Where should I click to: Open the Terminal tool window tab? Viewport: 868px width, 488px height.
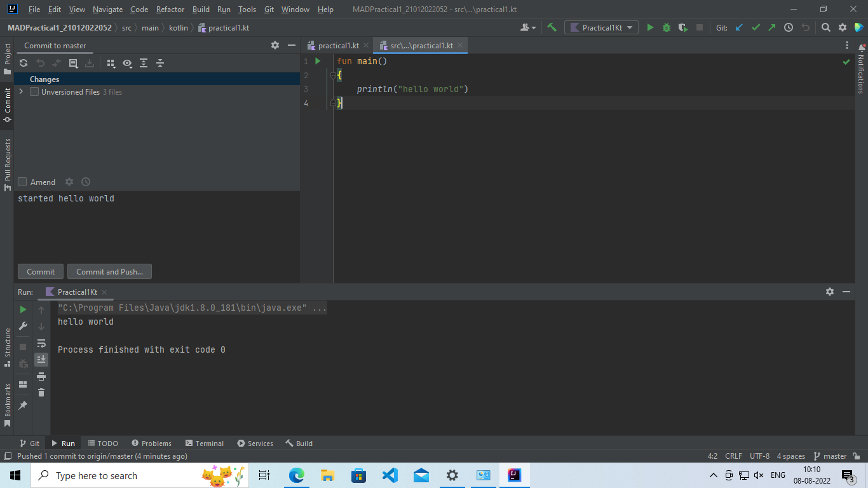coord(205,444)
